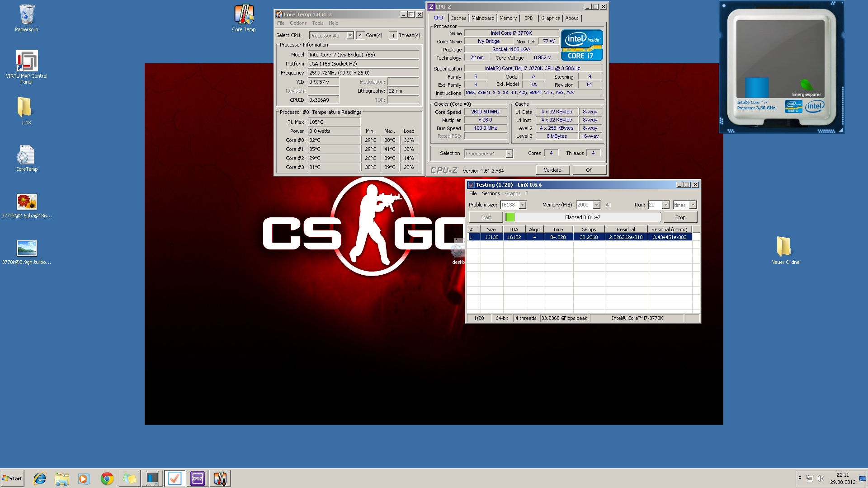Click the Internet Explorer taskbar icon
Image resolution: width=868 pixels, height=488 pixels.
pos(40,479)
